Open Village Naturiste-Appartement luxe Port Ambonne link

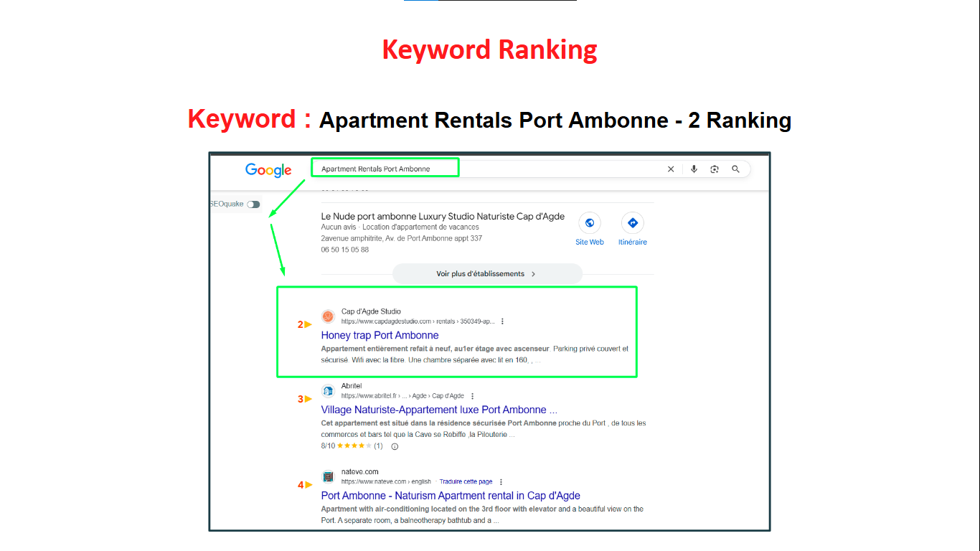click(438, 410)
